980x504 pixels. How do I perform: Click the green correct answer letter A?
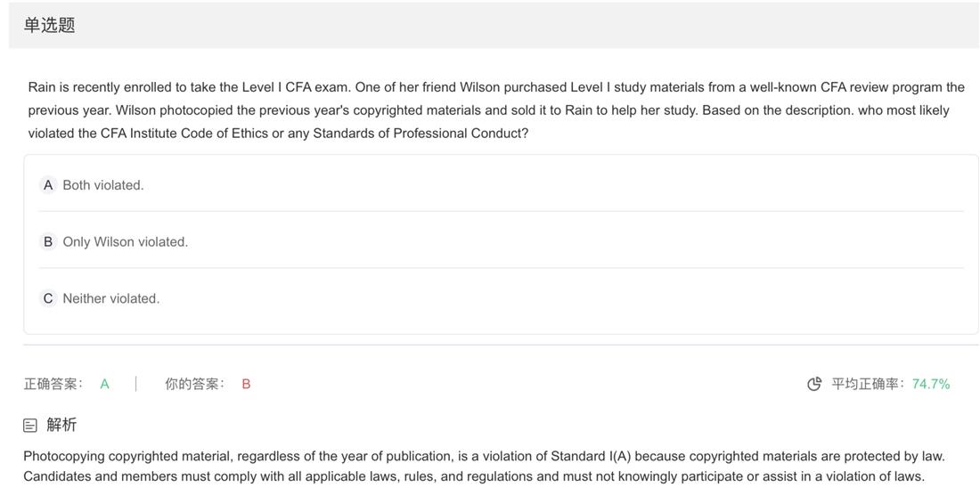(104, 384)
